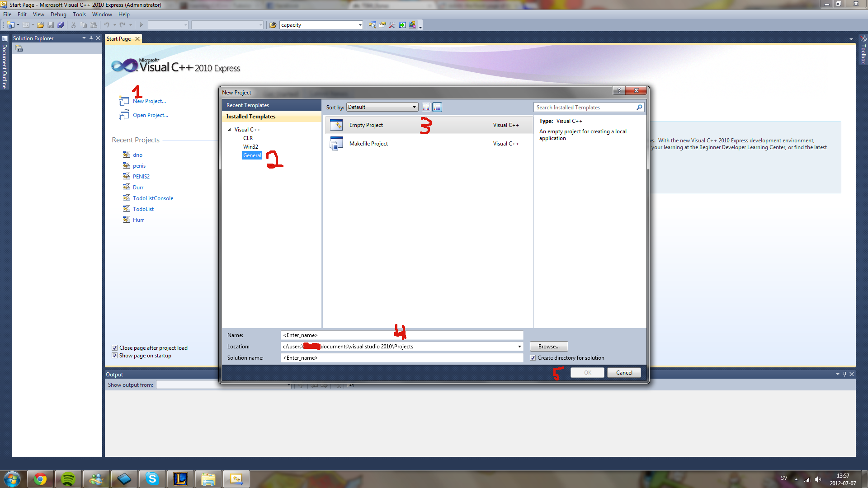The height and width of the screenshot is (488, 868).
Task: Select Recent Templates section
Action: (x=271, y=105)
